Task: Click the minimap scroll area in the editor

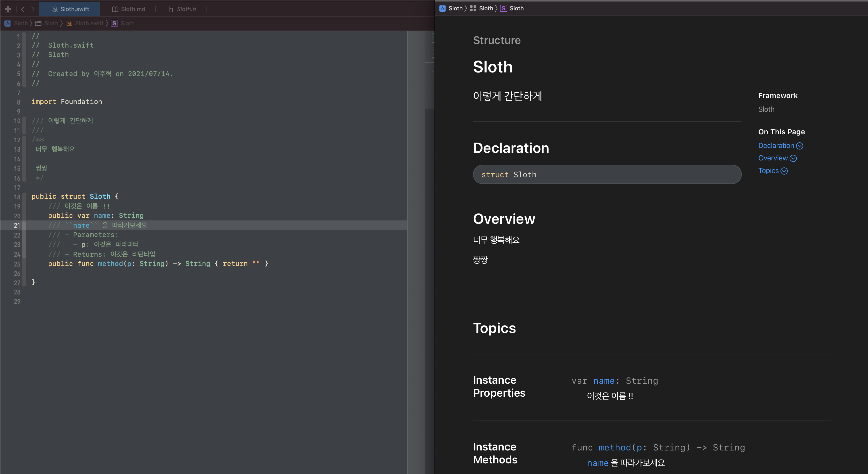Action: click(x=429, y=67)
